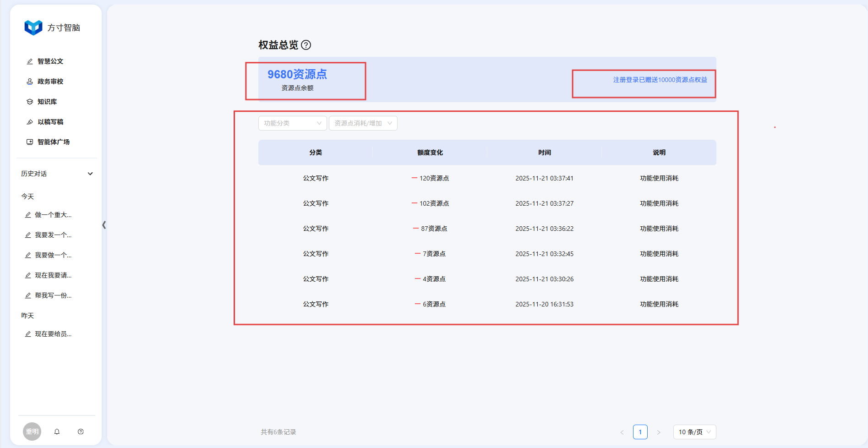868x448 pixels.
Task: Change the 10 条/页 page size
Action: pos(694,432)
